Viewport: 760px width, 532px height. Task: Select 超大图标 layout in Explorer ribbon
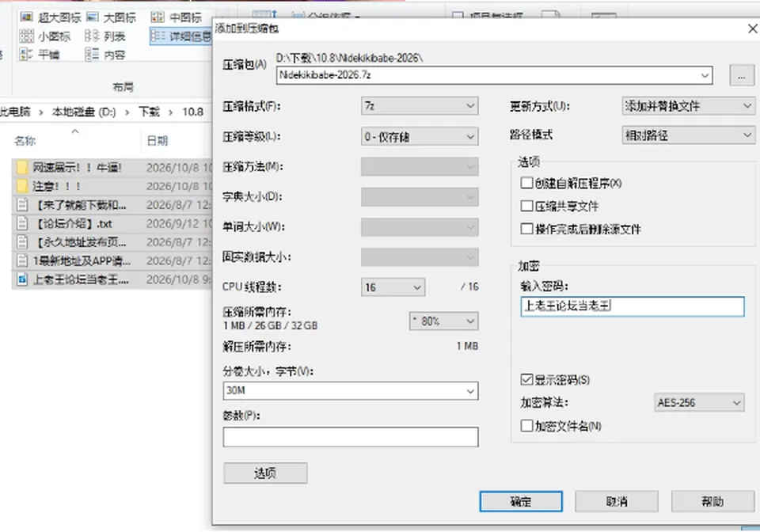coord(51,17)
